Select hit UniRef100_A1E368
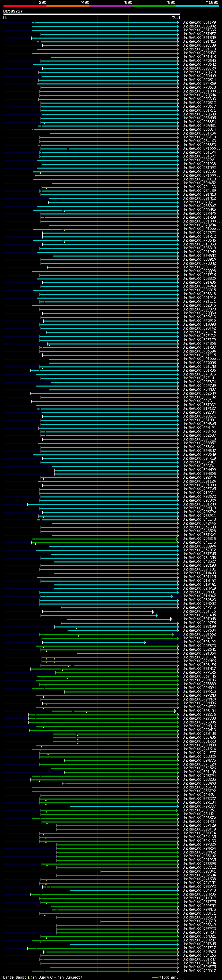Viewport: 222px width, 980px height. tap(199, 244)
